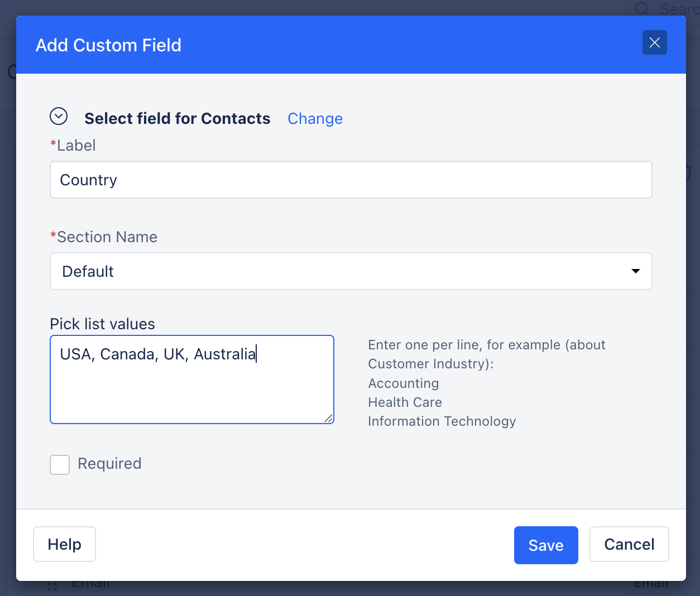Screen dimensions: 700x596
Task: Open the Section Name dropdown
Action: (351, 271)
